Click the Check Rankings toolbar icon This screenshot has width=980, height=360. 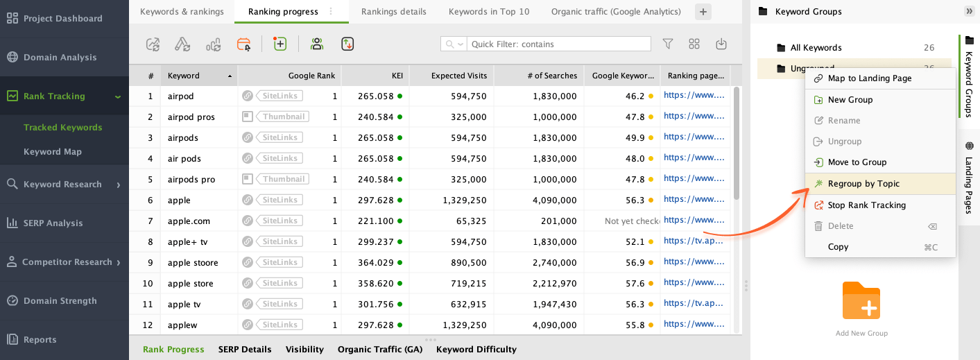(x=153, y=44)
